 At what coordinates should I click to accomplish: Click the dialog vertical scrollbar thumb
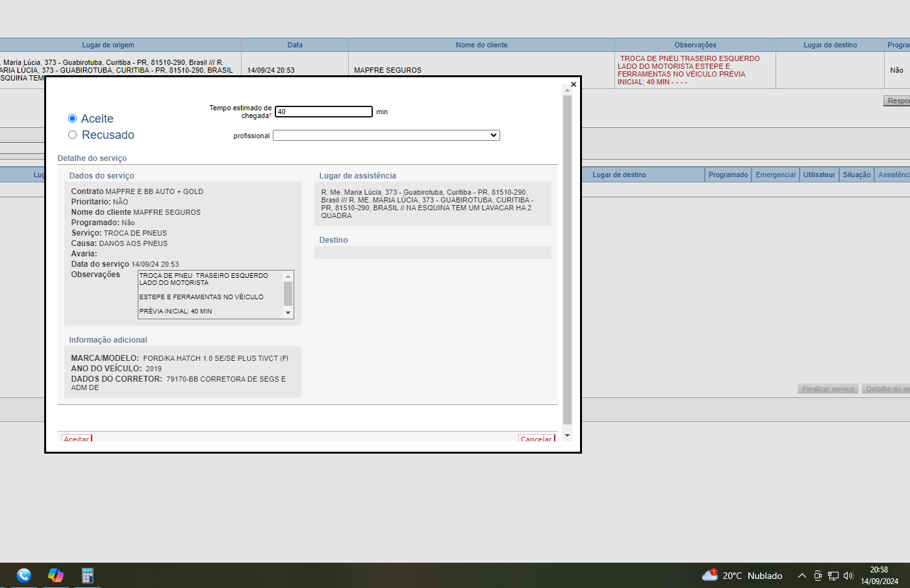coord(567,260)
